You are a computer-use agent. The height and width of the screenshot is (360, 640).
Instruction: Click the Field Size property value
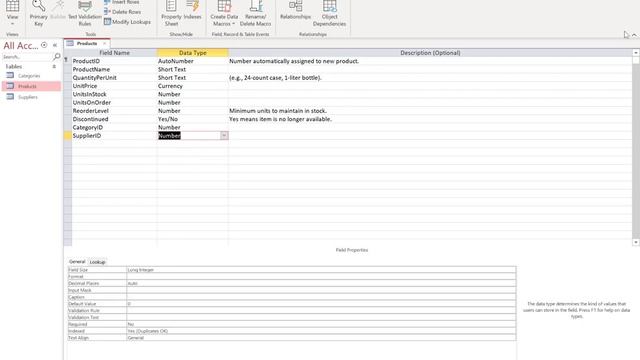[321, 270]
